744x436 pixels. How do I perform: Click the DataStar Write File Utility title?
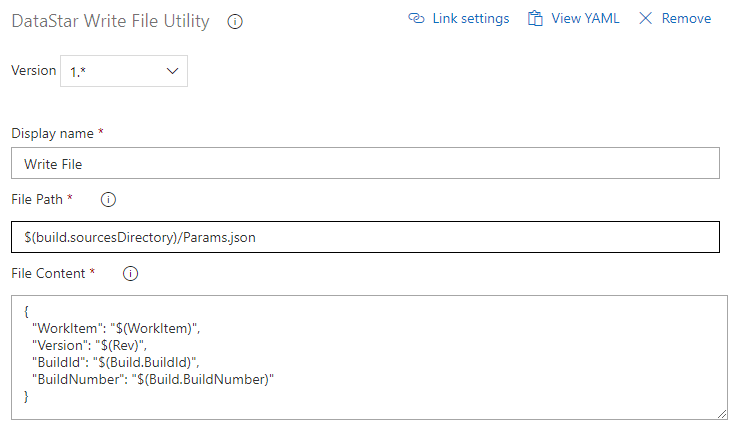[110, 21]
